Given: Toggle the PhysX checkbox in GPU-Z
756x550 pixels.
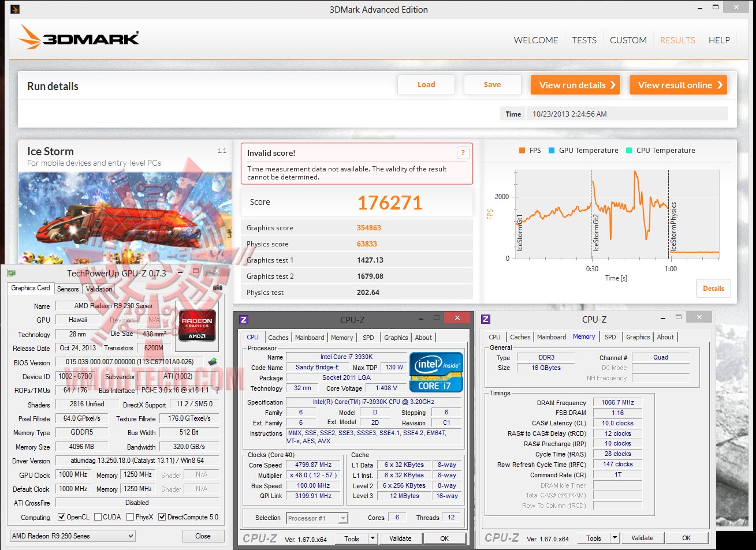Looking at the screenshot, I should tap(130, 517).
